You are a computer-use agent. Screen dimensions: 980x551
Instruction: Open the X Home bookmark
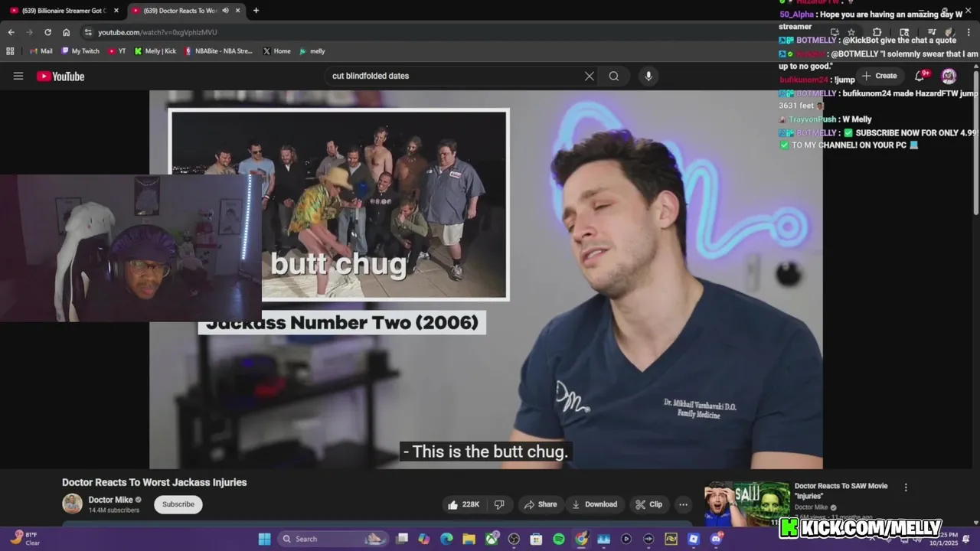[x=276, y=51]
